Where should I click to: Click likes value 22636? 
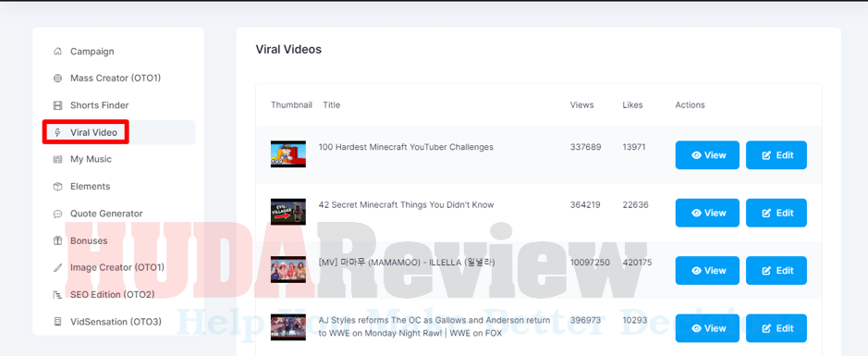[636, 205]
